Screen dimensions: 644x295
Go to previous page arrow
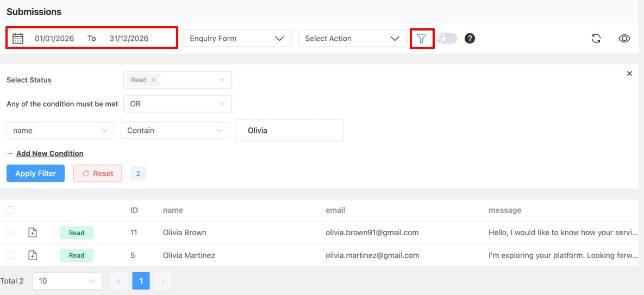pos(119,281)
